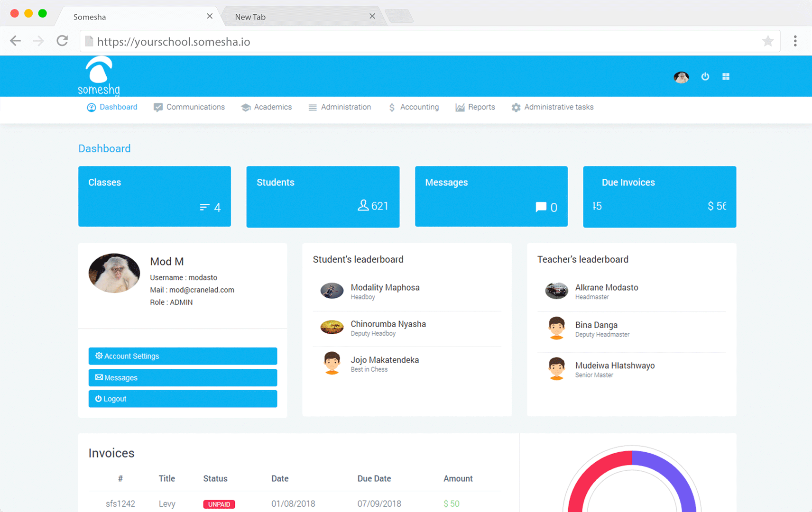
Task: Click the chat bubble icon on Messages card
Action: 541,207
